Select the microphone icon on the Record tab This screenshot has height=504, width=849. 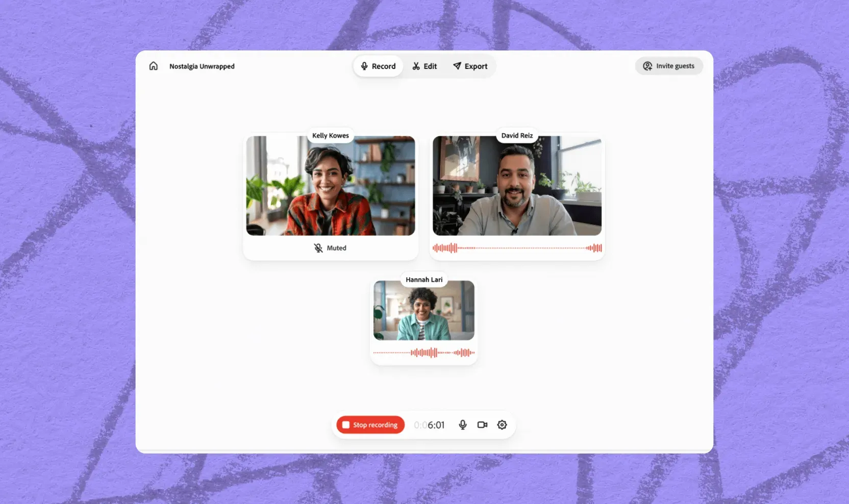364,66
